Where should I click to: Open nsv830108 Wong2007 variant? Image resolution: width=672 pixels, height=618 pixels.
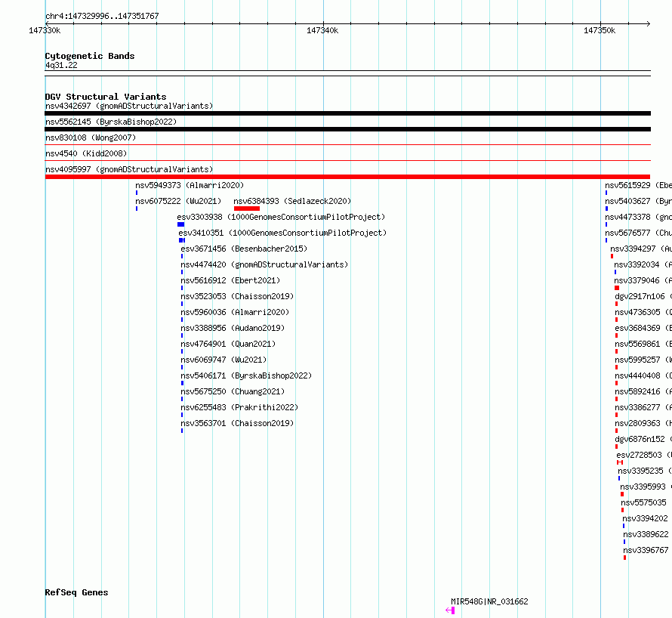pos(91,138)
